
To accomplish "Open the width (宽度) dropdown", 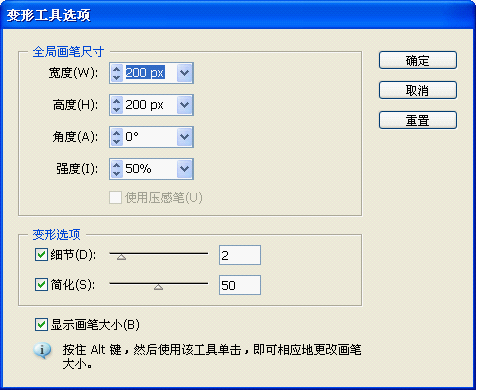I will point(185,73).
